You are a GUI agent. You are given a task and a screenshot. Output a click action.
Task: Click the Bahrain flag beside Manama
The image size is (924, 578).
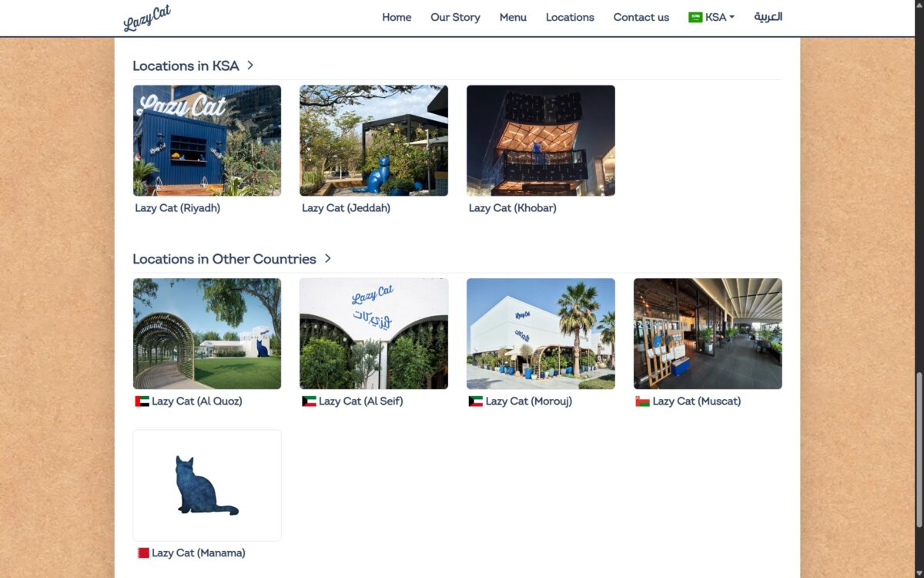142,553
